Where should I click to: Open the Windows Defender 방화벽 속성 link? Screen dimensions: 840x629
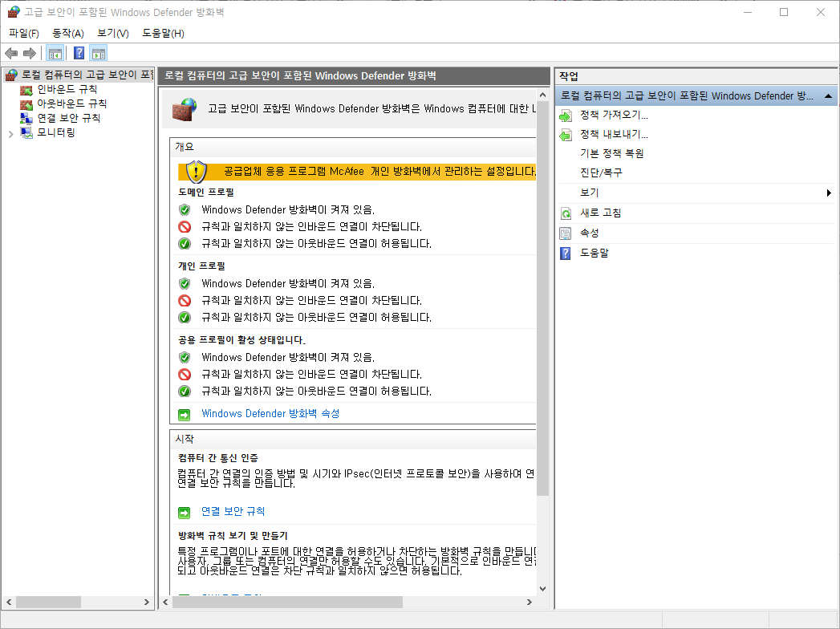tap(270, 414)
